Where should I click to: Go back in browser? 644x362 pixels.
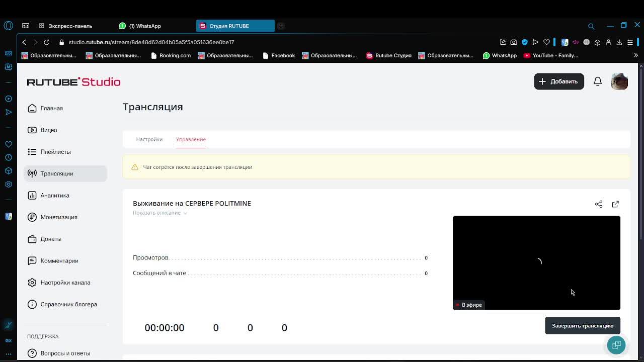[x=24, y=42]
